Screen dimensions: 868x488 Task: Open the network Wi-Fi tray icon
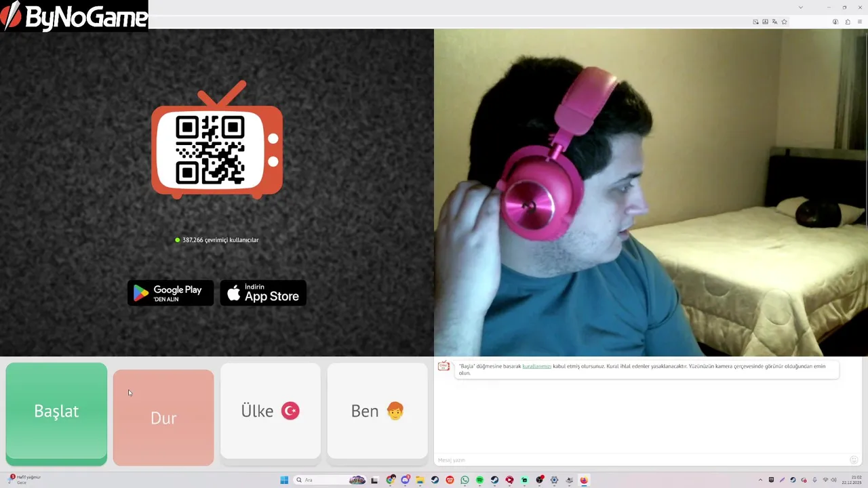(825, 480)
